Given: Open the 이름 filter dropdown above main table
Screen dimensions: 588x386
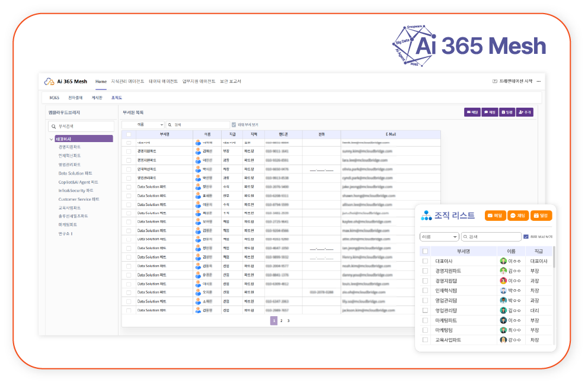Looking at the screenshot, I should point(143,125).
